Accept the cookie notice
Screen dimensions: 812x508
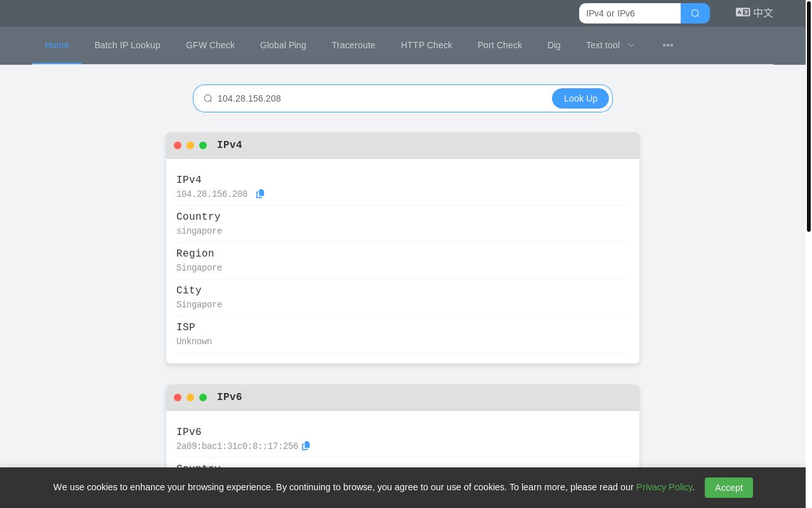tap(728, 488)
